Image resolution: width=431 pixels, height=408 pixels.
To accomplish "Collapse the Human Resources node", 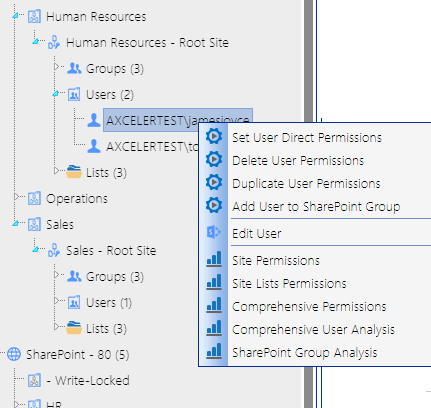I will (x=15, y=16).
